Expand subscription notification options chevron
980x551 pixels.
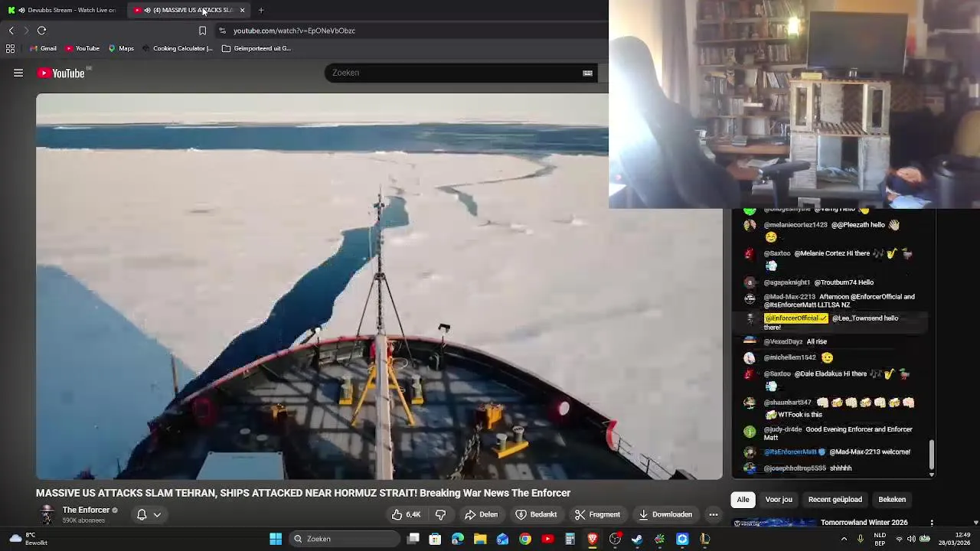pos(157,514)
